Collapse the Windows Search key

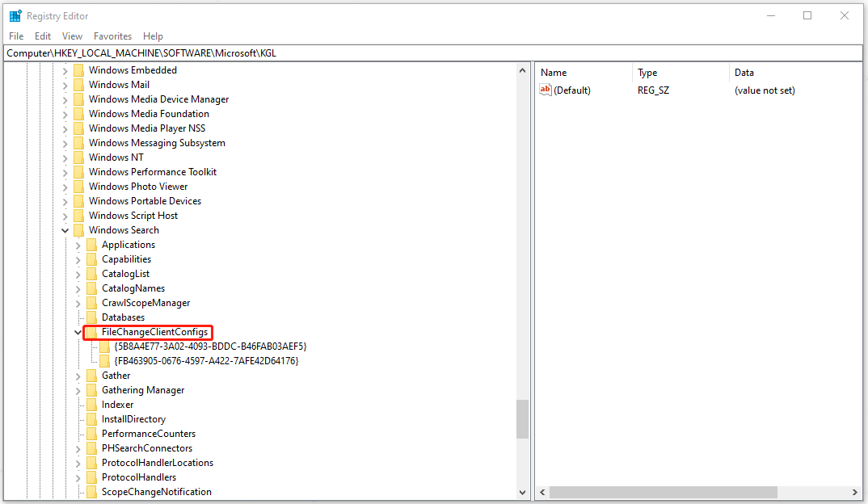[65, 230]
